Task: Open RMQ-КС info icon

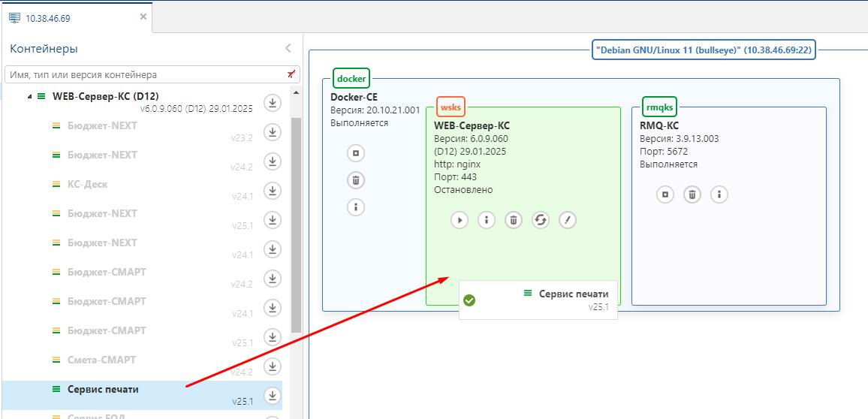Action: tap(719, 194)
